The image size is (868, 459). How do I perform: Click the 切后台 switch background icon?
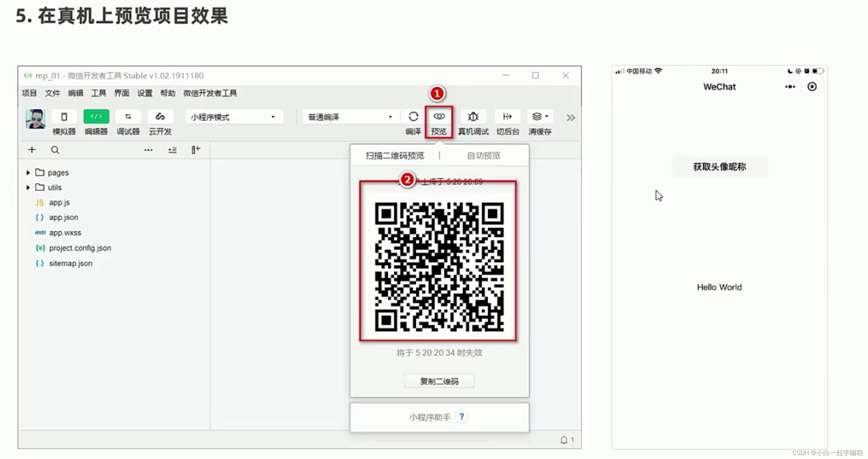click(x=508, y=117)
